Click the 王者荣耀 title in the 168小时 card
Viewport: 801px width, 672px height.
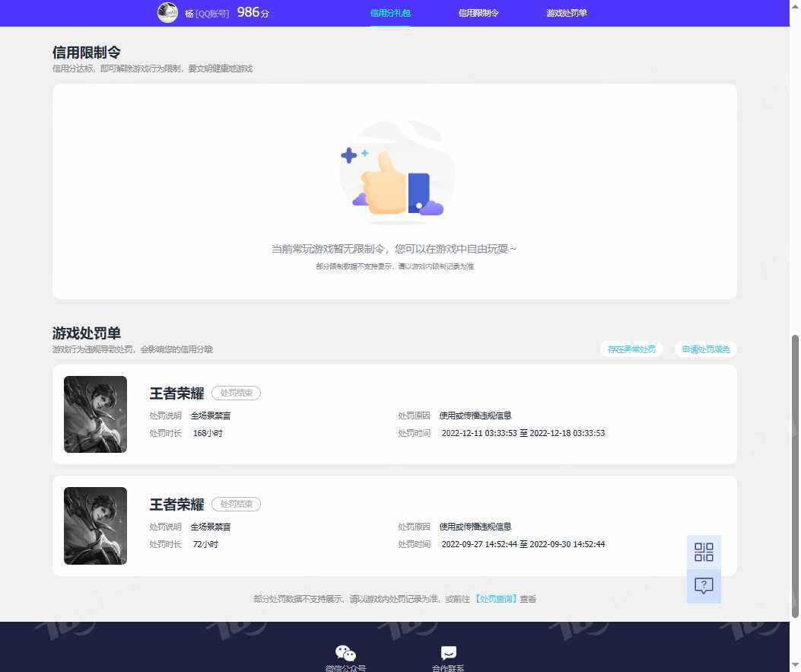(x=176, y=393)
